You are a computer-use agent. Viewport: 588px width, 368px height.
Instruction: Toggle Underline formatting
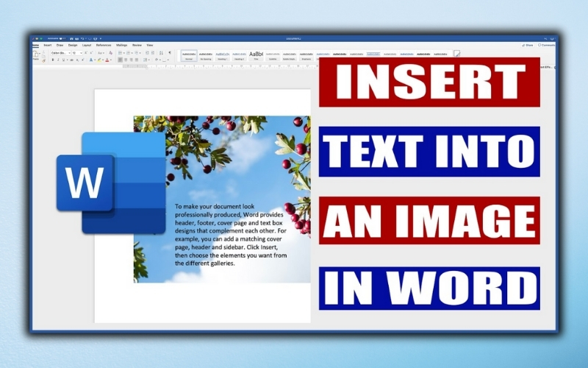tap(63, 60)
